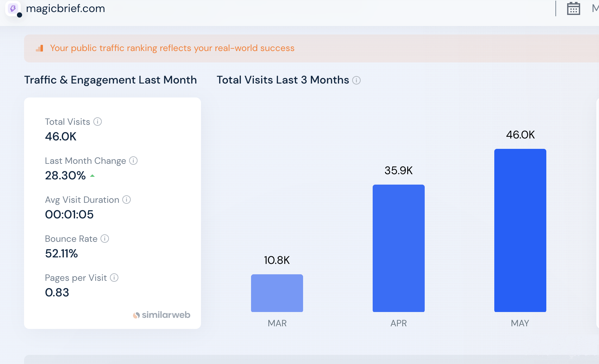Image resolution: width=599 pixels, height=364 pixels.
Task: Click the 10.8K label above the MAR bar
Action: click(x=277, y=260)
